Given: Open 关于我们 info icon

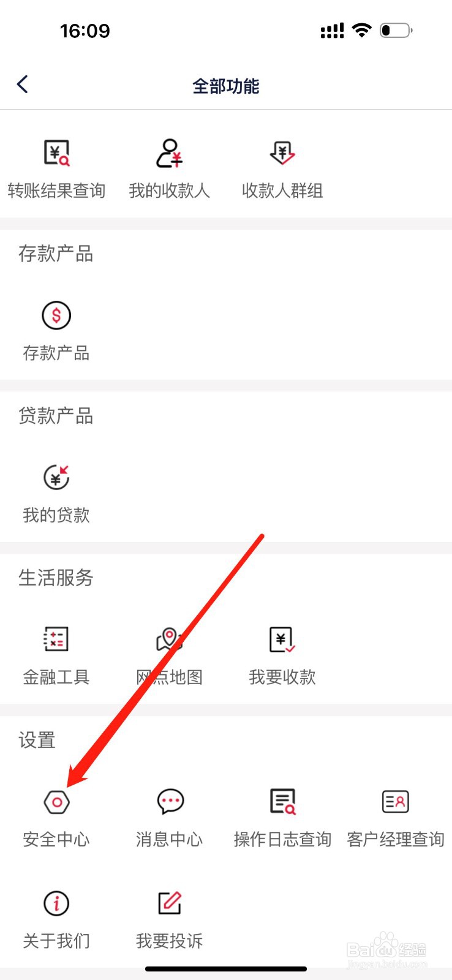Looking at the screenshot, I should click(56, 903).
